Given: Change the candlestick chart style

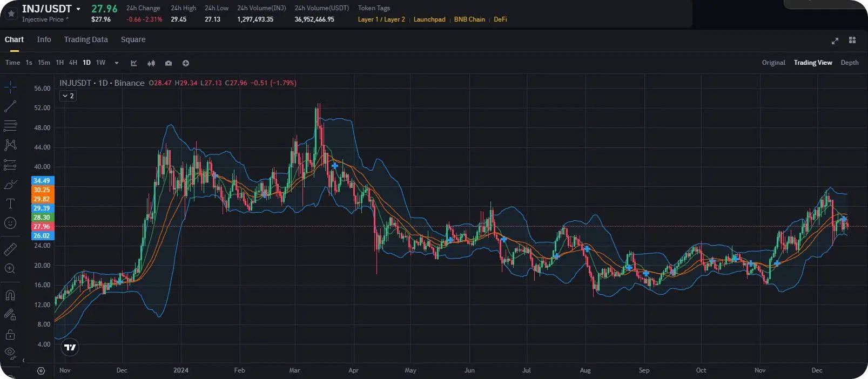Looking at the screenshot, I should pos(151,63).
